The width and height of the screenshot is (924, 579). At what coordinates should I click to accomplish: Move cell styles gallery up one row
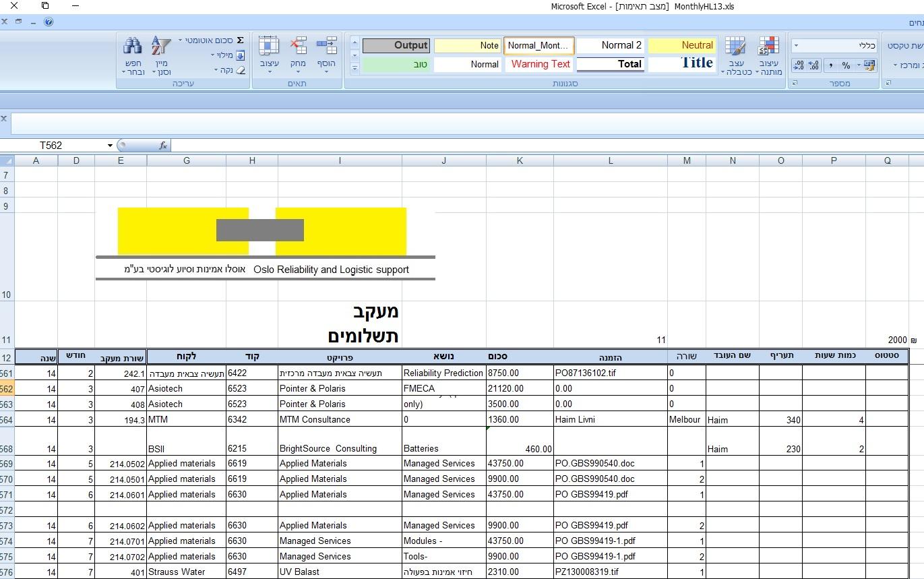355,42
